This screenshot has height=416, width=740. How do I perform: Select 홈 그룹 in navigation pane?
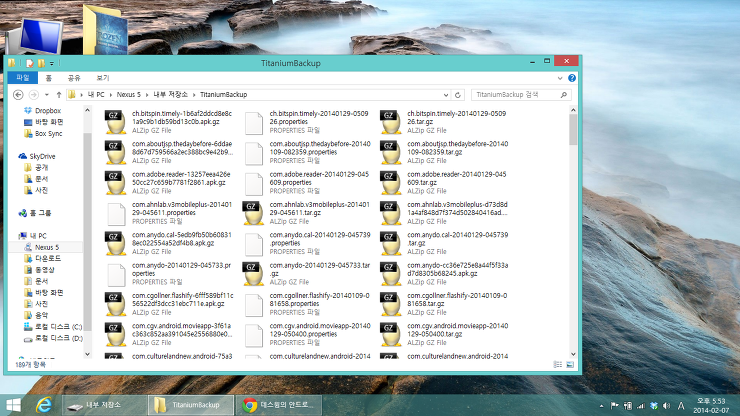pos(40,213)
